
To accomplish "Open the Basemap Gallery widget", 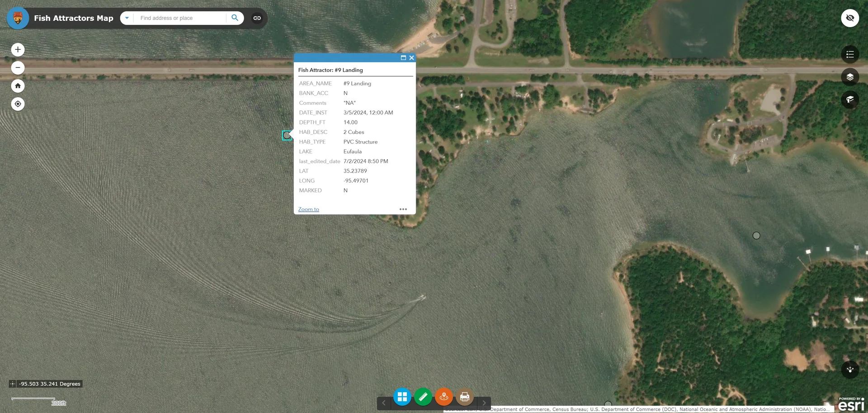I will point(402,397).
